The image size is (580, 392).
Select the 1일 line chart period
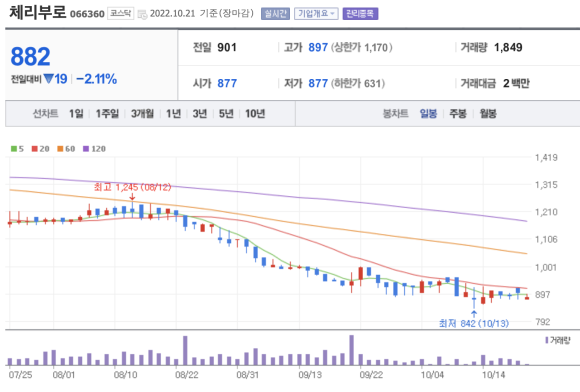tap(76, 114)
